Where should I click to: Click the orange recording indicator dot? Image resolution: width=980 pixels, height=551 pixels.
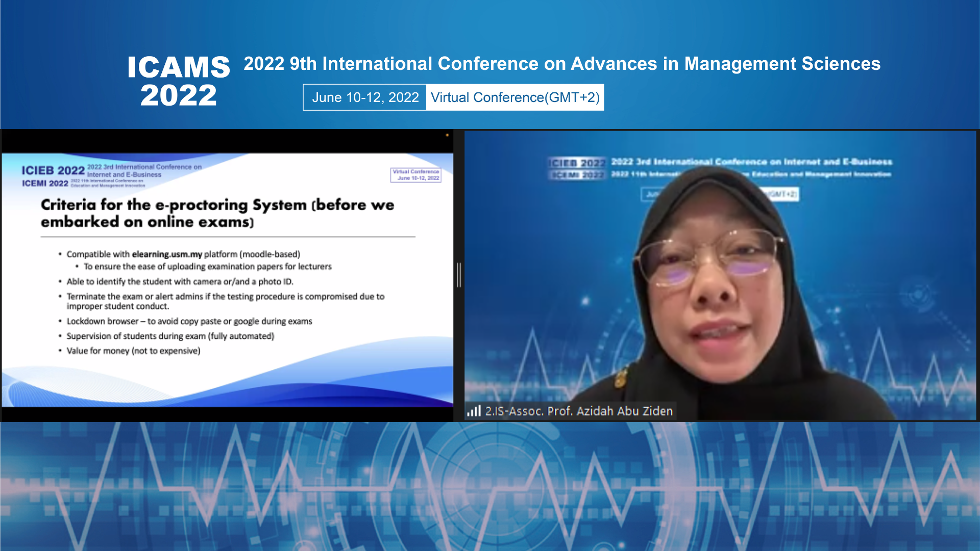tap(447, 136)
